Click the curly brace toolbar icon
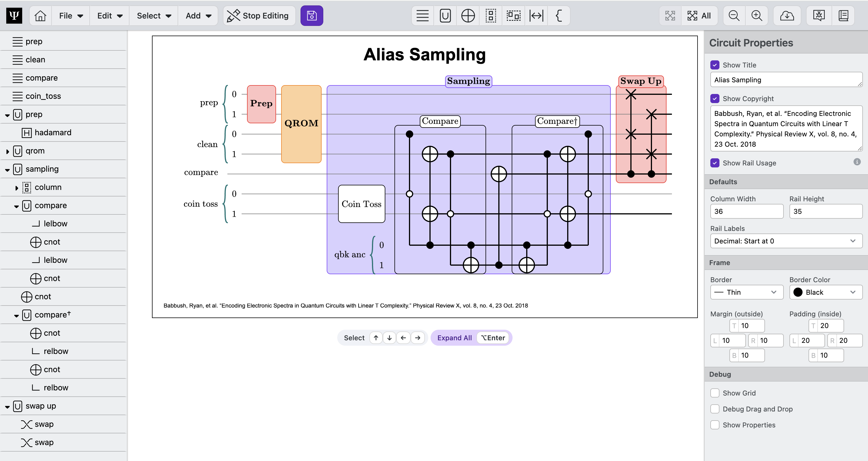 tap(559, 15)
